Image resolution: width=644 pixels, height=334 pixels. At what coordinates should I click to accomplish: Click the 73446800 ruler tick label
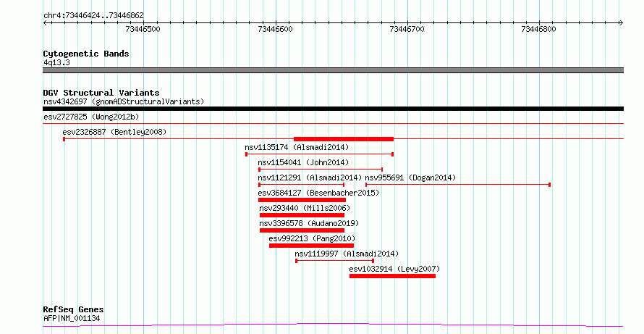tap(538, 29)
